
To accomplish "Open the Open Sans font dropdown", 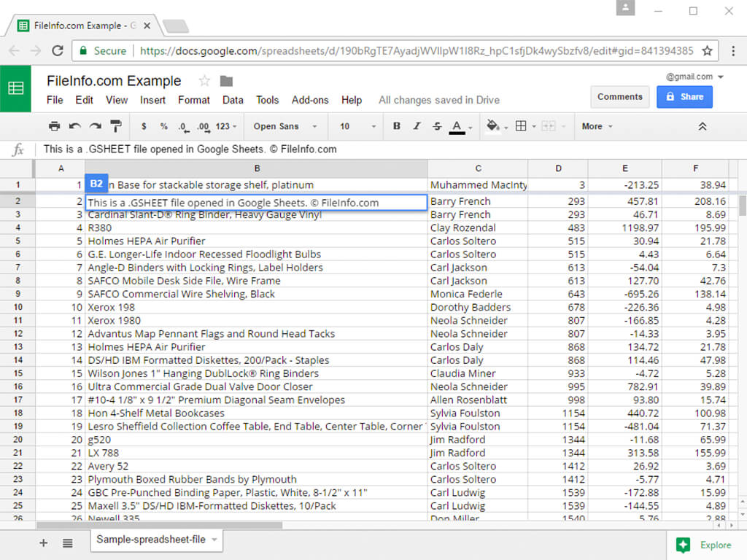I will (x=285, y=126).
